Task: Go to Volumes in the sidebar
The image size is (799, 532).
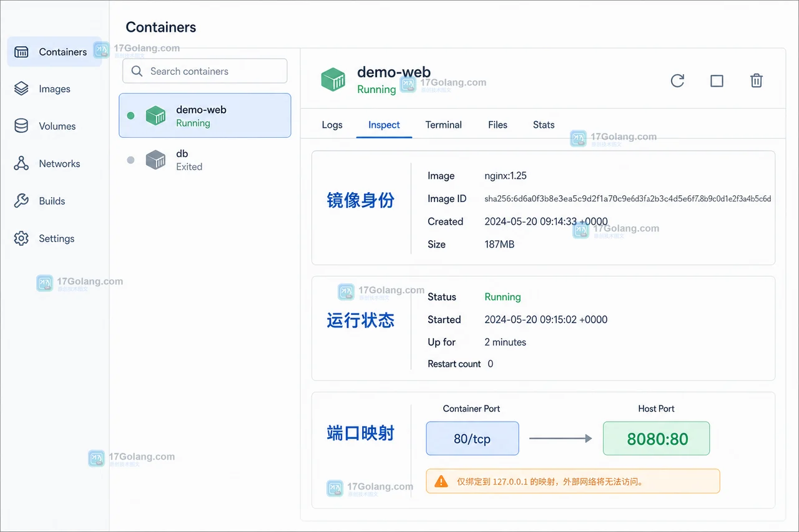Action: coord(54,126)
